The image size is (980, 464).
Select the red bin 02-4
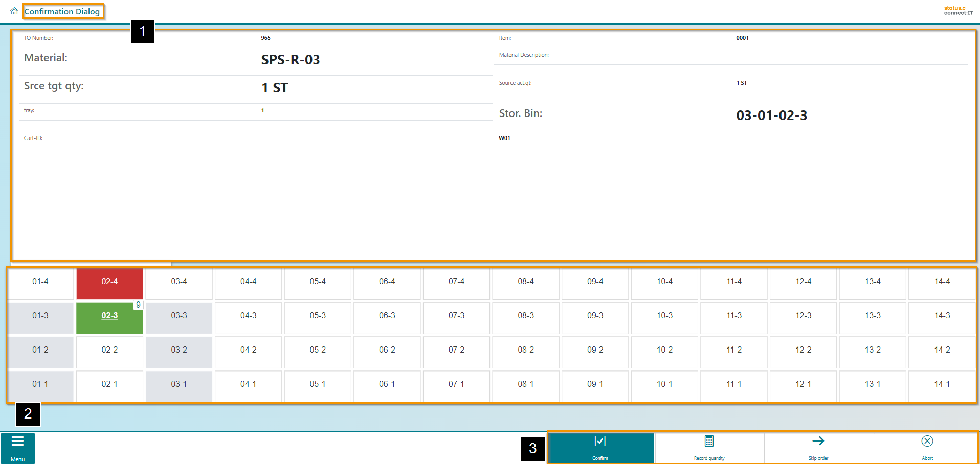tap(109, 282)
